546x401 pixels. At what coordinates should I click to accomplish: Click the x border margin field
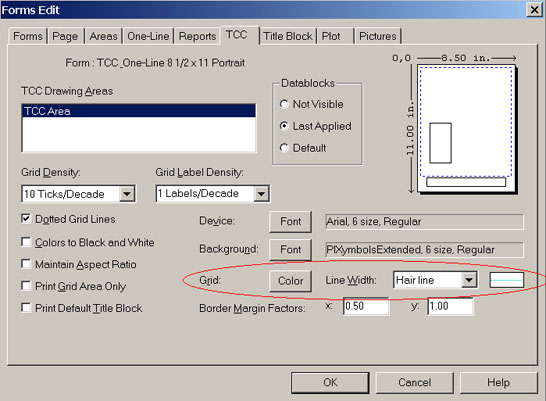pos(366,306)
